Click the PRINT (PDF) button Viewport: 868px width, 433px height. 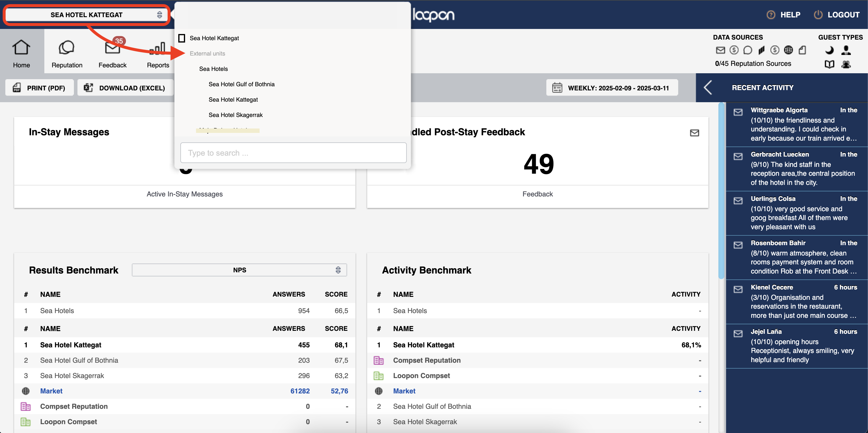pyautogui.click(x=39, y=87)
